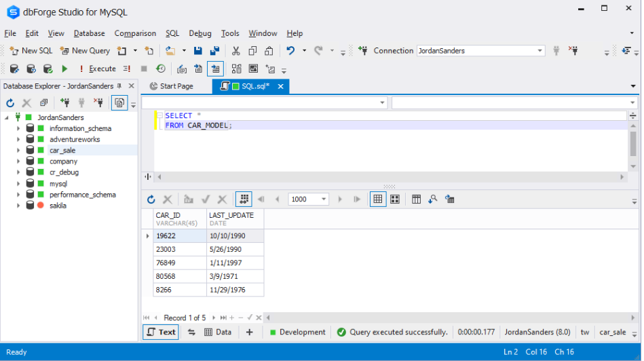Close the SQL.sql tab
Viewport: 644px width, 361px height.
[x=280, y=86]
